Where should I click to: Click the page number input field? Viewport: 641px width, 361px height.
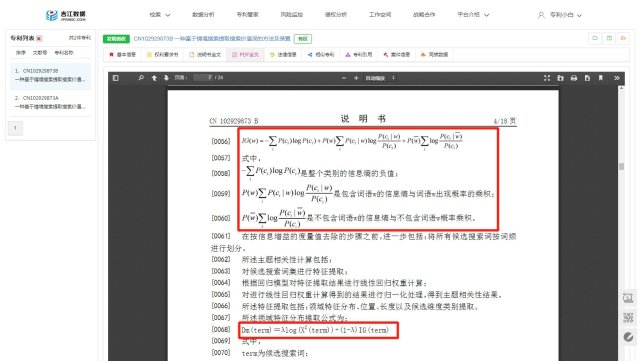(x=204, y=77)
